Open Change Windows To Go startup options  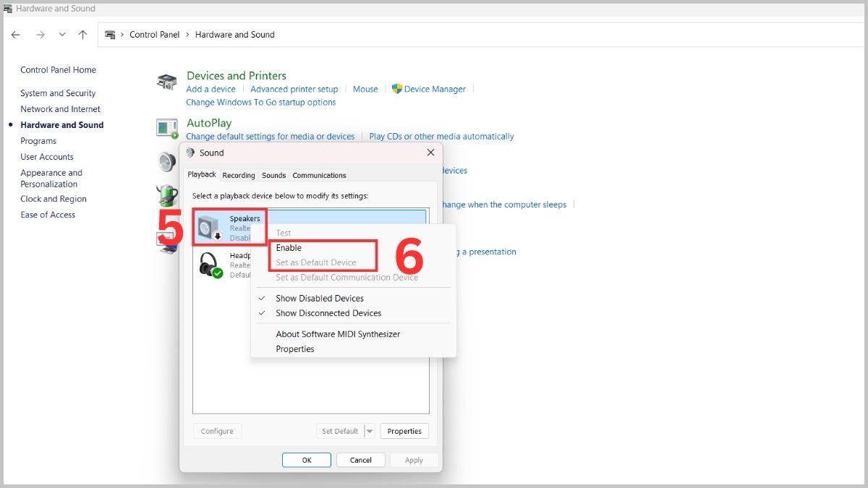coord(261,102)
